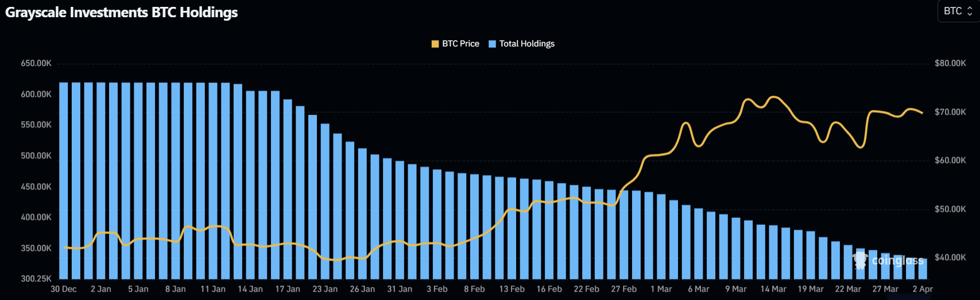Select the 2 Jan x-axis label

pyautogui.click(x=101, y=289)
